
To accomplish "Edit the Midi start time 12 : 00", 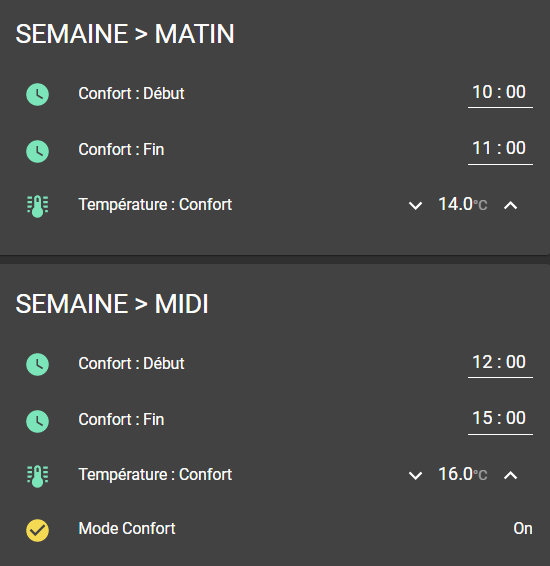I will coord(500,365).
